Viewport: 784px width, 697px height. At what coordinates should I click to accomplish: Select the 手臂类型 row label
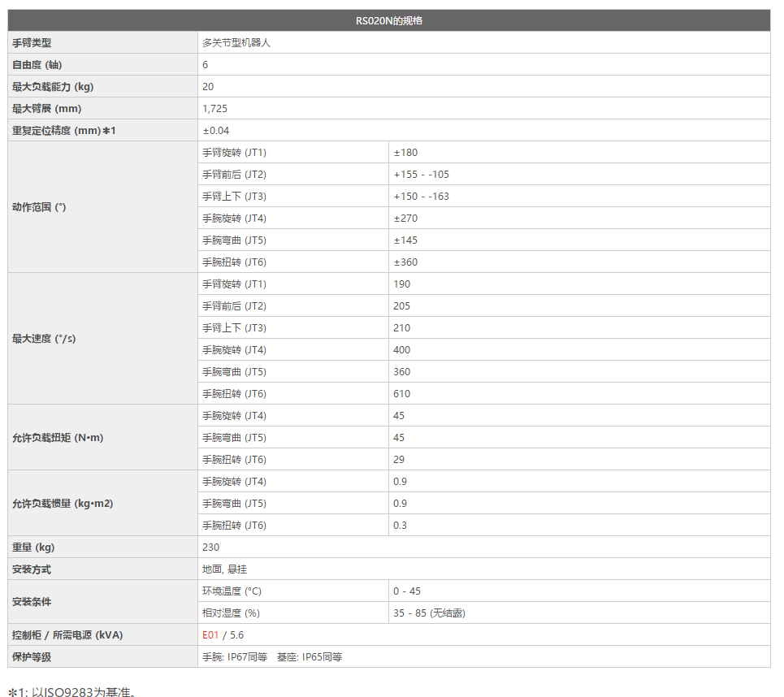[x=32, y=42]
